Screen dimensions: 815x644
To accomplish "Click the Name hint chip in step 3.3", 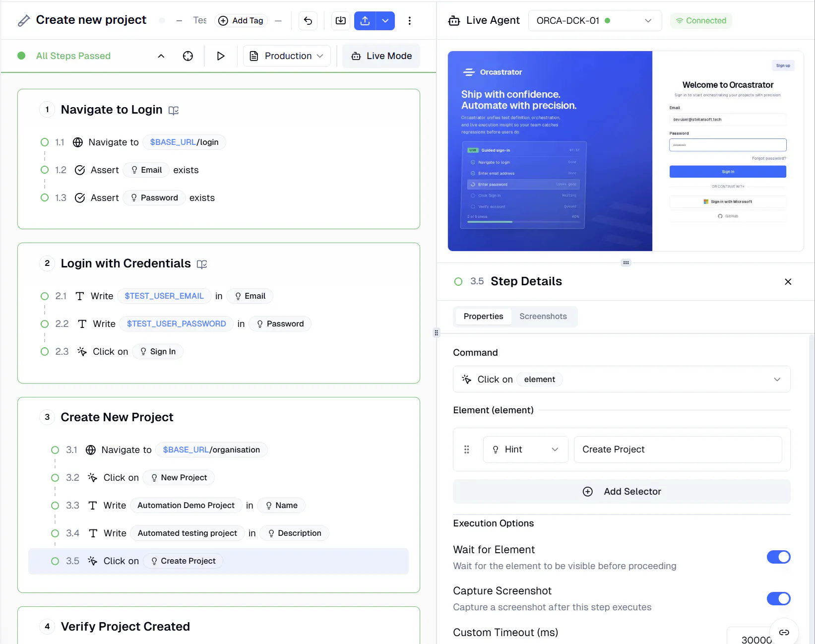I will (282, 506).
